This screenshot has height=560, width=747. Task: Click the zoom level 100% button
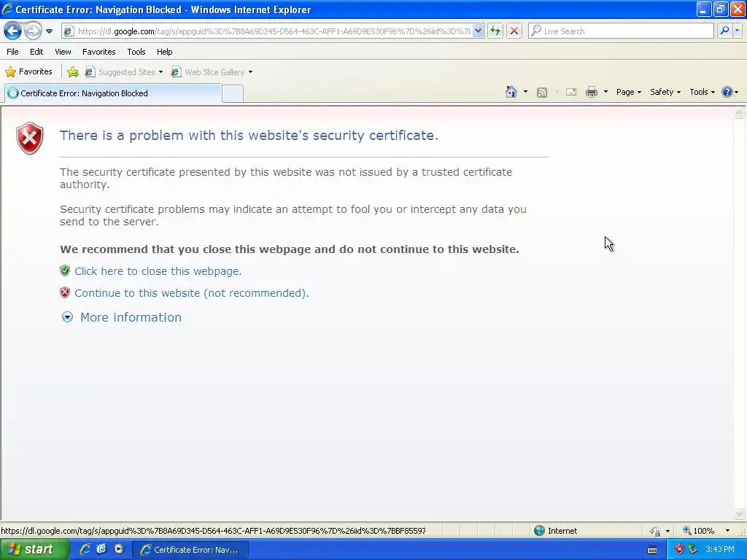pyautogui.click(x=698, y=531)
